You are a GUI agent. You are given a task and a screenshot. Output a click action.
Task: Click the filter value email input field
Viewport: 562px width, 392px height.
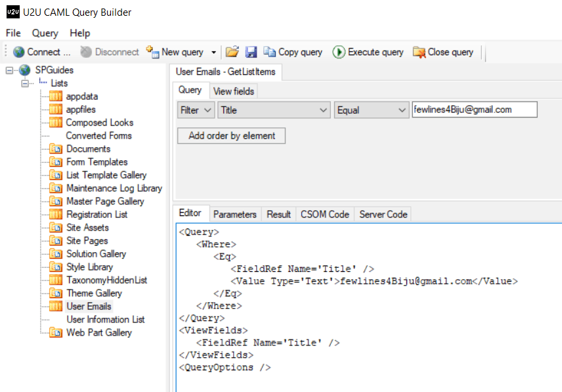(x=475, y=109)
